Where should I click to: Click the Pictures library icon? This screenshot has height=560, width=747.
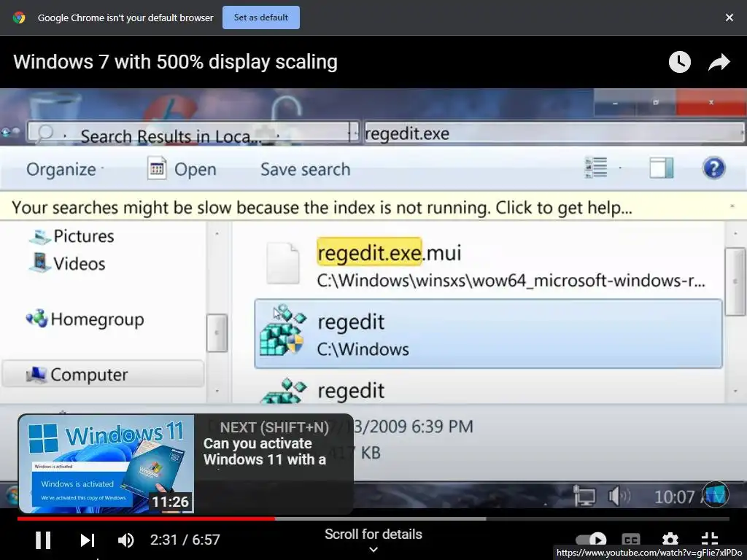pos(40,237)
